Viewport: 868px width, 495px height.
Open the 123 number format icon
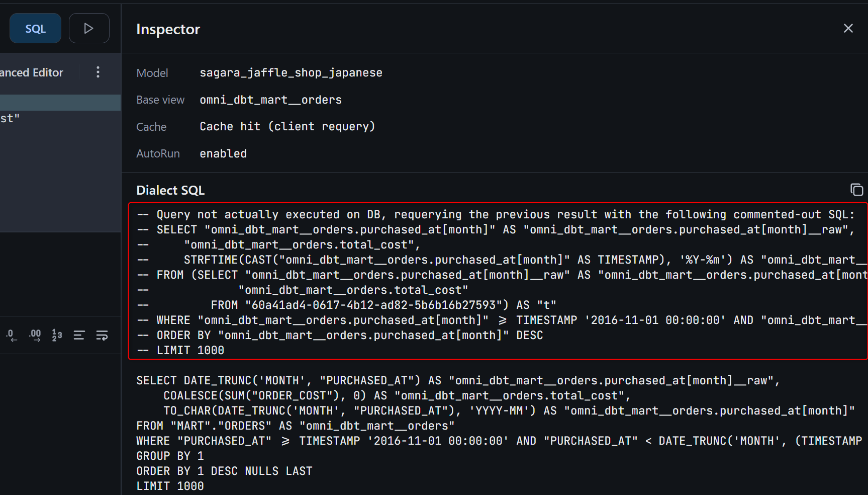point(57,335)
